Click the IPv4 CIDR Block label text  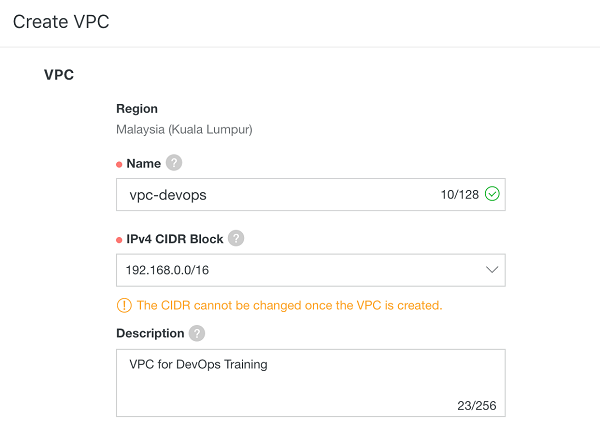click(174, 238)
